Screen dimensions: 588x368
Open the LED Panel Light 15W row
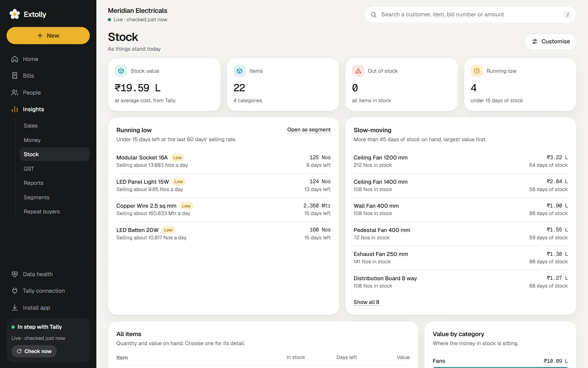click(223, 185)
